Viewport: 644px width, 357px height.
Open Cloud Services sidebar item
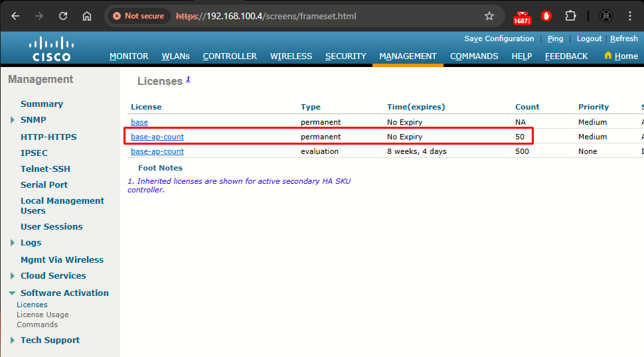(53, 276)
